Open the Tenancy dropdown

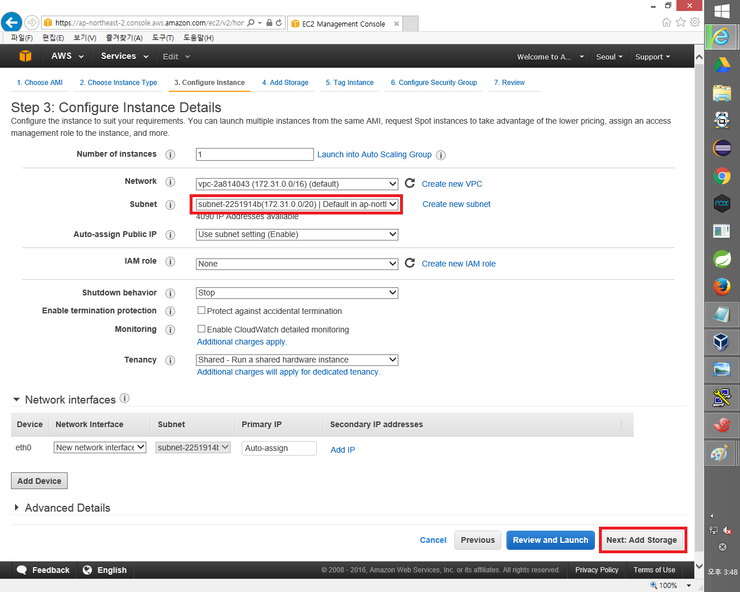[x=297, y=360]
